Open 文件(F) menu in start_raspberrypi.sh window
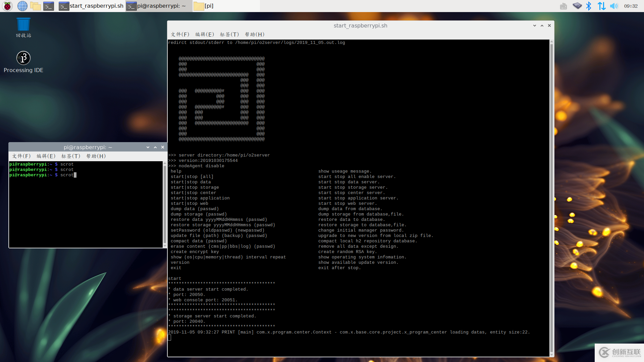Screen dimensions: 644x362 (x=180, y=35)
